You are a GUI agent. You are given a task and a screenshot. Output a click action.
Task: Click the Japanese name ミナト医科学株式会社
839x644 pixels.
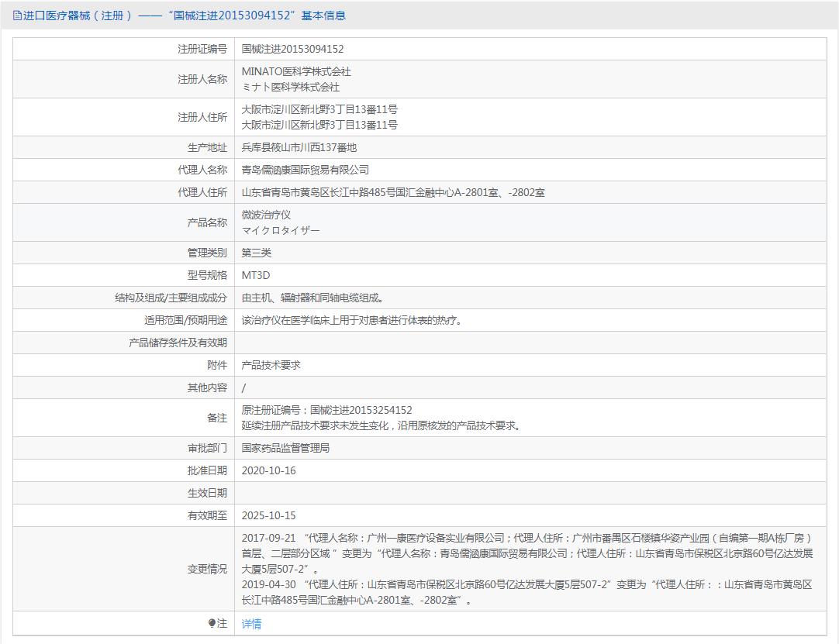(x=290, y=88)
